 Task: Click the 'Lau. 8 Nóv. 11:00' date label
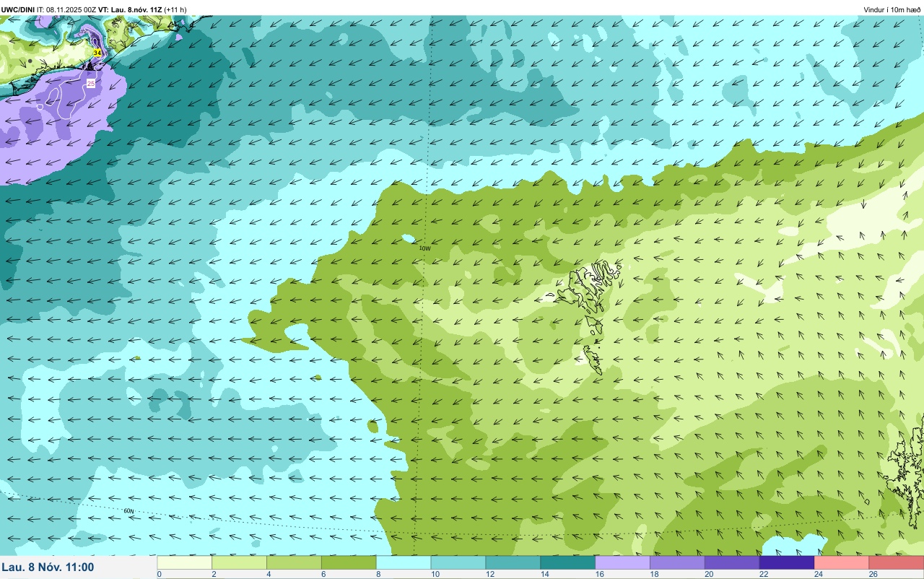(x=48, y=567)
